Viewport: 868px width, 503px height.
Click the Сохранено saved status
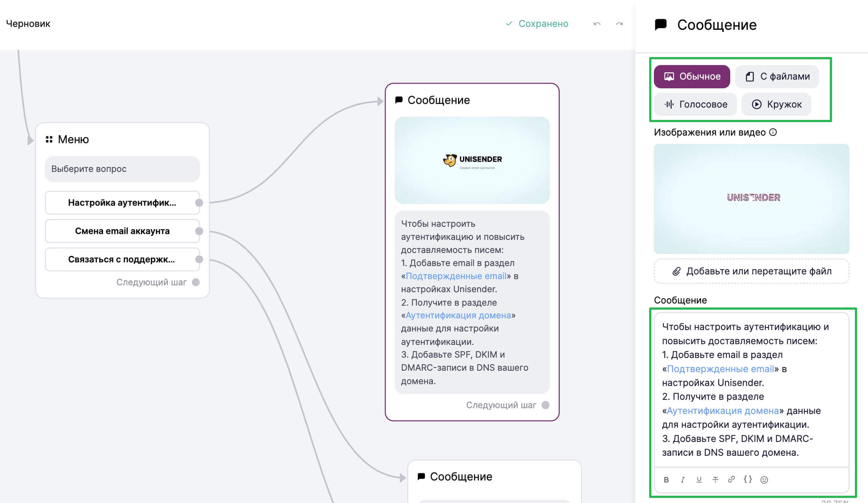pos(537,24)
